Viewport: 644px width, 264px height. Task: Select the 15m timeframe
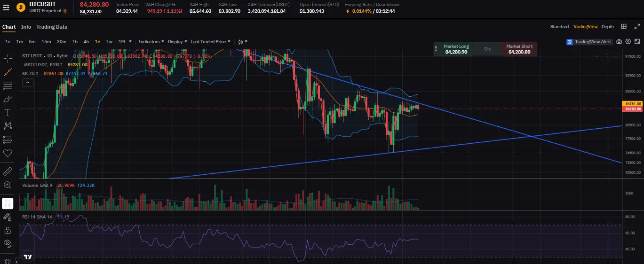click(x=46, y=42)
